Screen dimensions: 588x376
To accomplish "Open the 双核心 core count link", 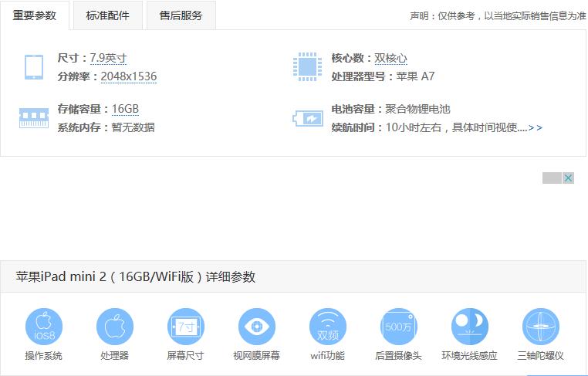I will pos(390,58).
